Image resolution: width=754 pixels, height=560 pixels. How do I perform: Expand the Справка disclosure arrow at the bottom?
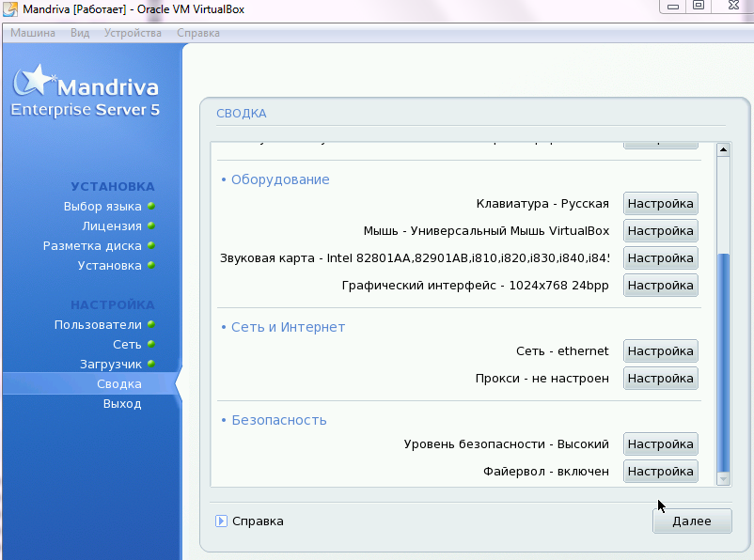[221, 521]
